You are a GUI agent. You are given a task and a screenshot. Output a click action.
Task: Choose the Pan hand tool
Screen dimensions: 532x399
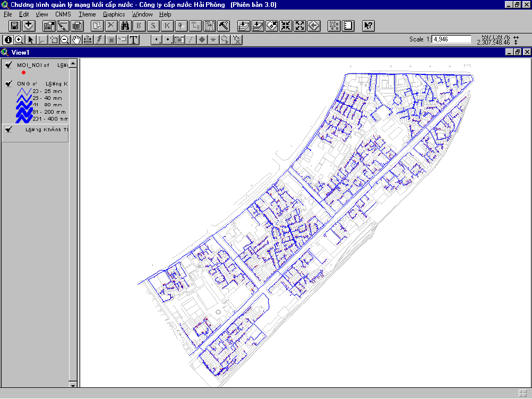coord(76,40)
